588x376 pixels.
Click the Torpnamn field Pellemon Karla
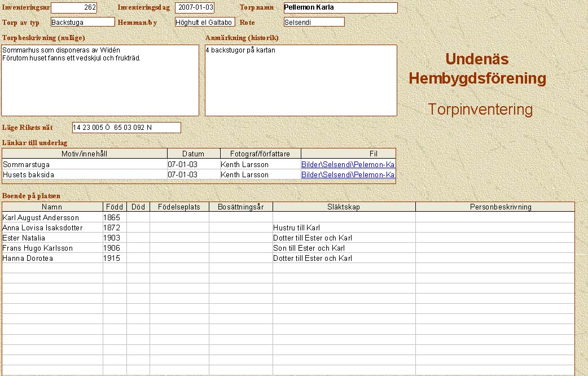tap(340, 8)
